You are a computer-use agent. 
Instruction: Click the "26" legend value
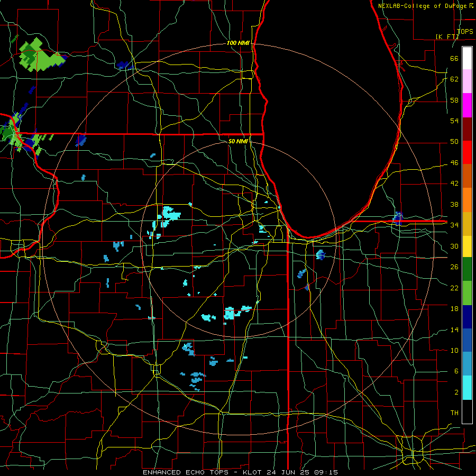(454, 267)
